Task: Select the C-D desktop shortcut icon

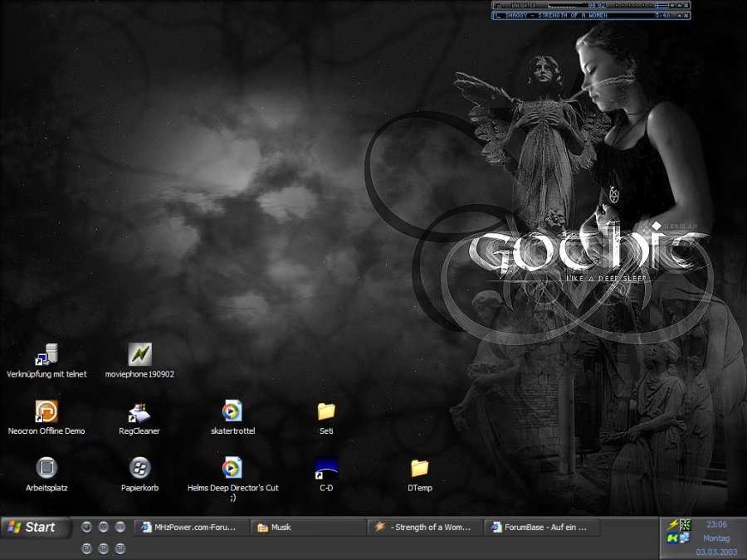Action: click(x=326, y=469)
